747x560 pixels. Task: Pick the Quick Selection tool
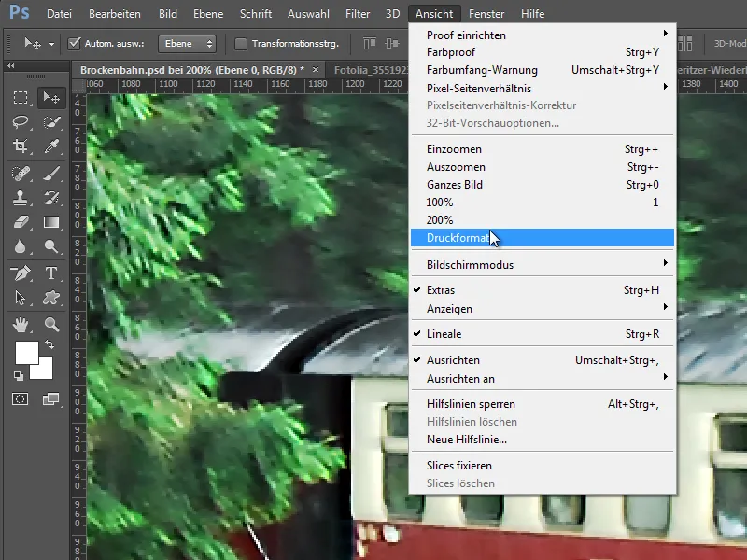[x=51, y=122]
